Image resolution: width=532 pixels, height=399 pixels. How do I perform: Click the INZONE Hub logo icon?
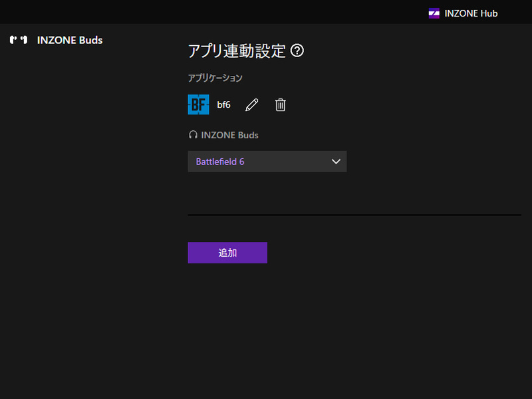(434, 13)
